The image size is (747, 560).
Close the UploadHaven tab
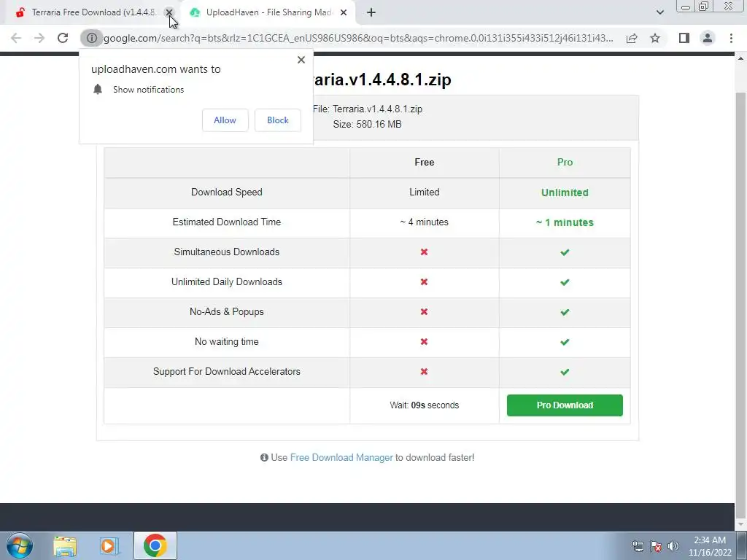click(x=344, y=13)
